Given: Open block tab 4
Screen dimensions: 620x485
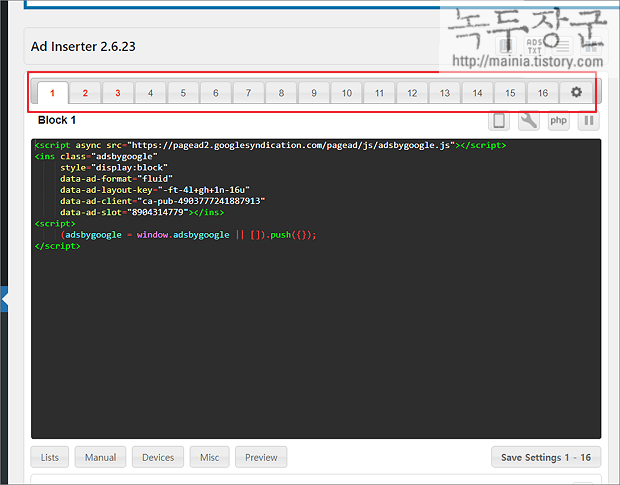Looking at the screenshot, I should click(x=150, y=93).
